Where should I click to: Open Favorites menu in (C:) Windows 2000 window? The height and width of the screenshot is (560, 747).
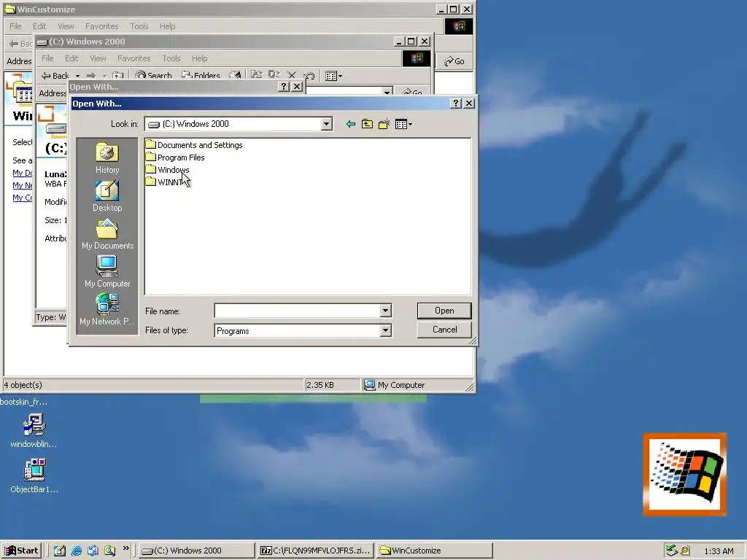[x=134, y=58]
